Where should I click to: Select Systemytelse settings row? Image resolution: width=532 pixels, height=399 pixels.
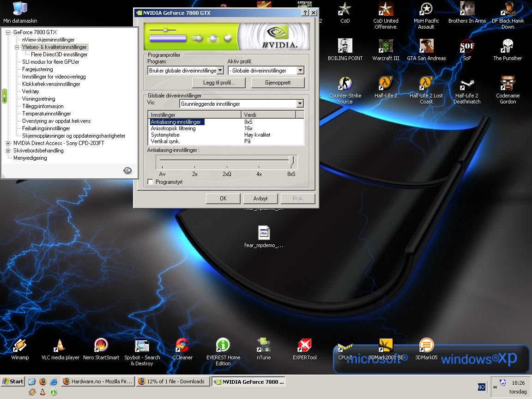pyautogui.click(x=226, y=135)
